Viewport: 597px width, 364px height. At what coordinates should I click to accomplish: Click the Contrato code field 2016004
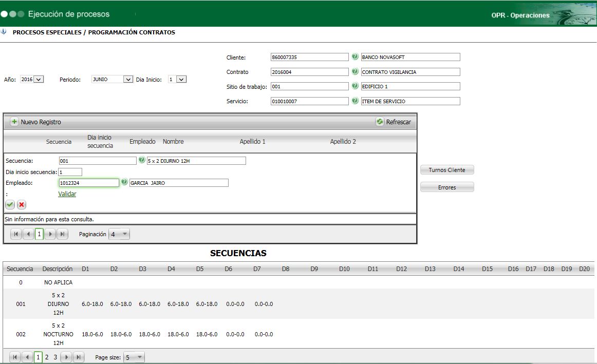309,72
